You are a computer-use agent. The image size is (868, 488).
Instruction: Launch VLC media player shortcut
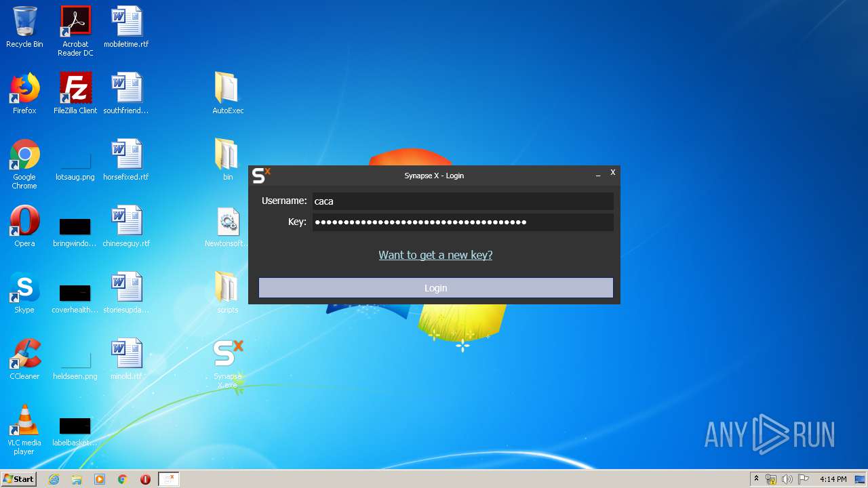(x=24, y=430)
